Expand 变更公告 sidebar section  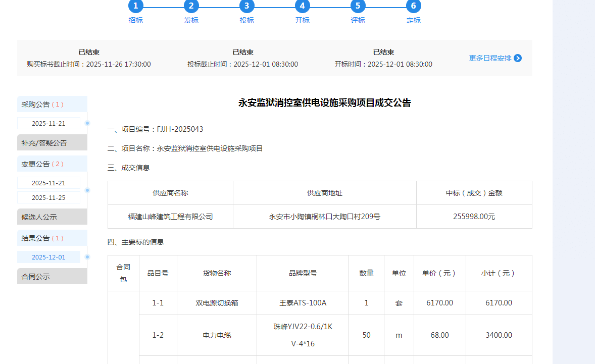(52, 164)
